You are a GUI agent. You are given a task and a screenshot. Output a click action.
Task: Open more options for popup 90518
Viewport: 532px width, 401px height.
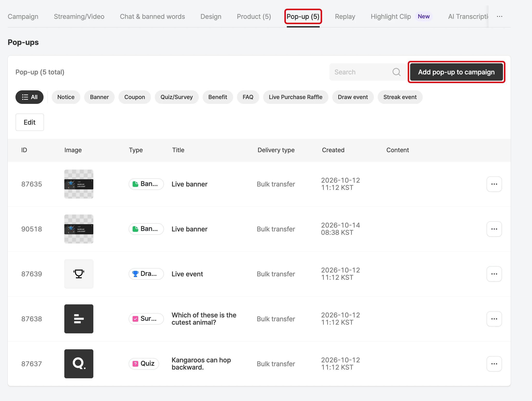click(x=494, y=229)
